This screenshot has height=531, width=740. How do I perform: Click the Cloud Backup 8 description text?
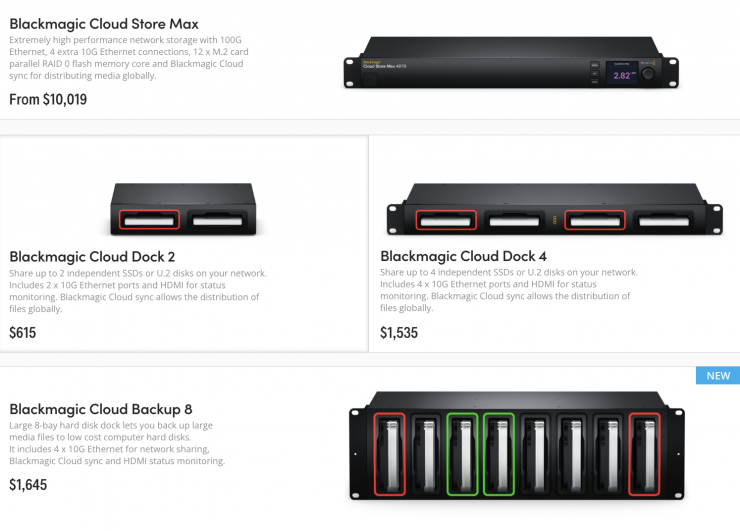(x=117, y=443)
